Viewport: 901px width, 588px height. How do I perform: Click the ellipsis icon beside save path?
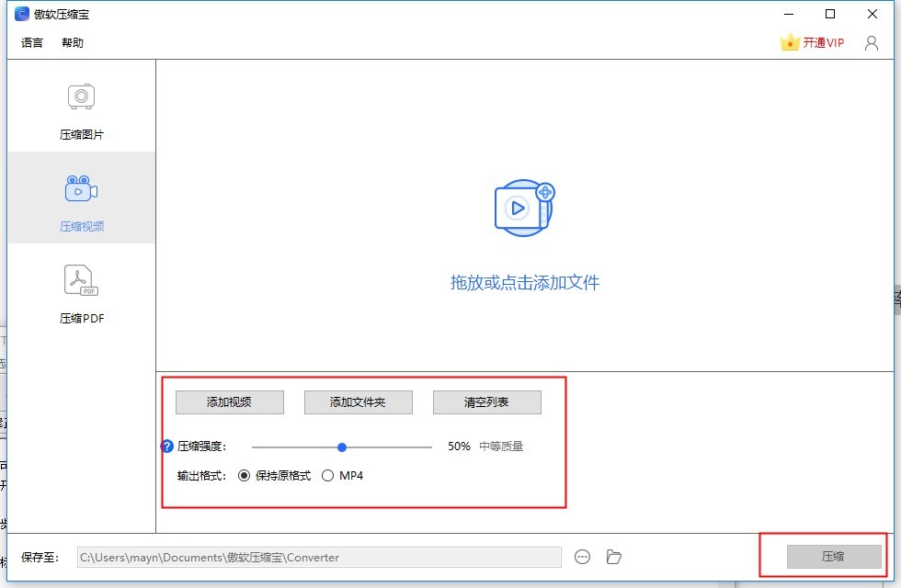coord(583,557)
